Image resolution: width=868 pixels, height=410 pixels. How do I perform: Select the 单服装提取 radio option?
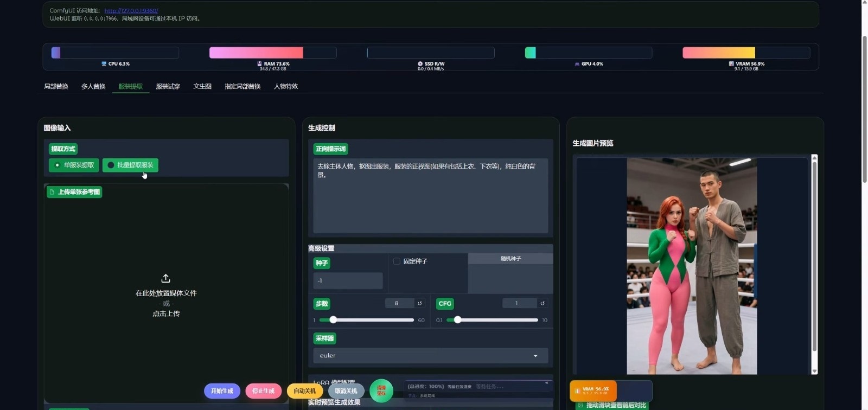click(x=74, y=165)
